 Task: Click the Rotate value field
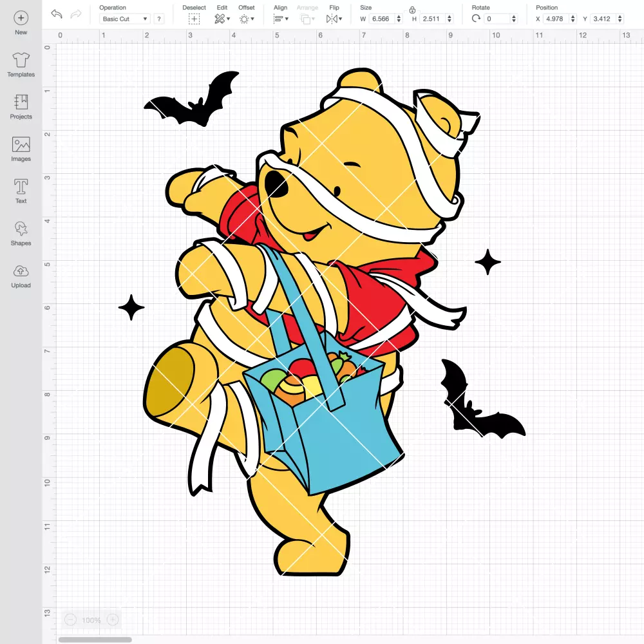497,19
